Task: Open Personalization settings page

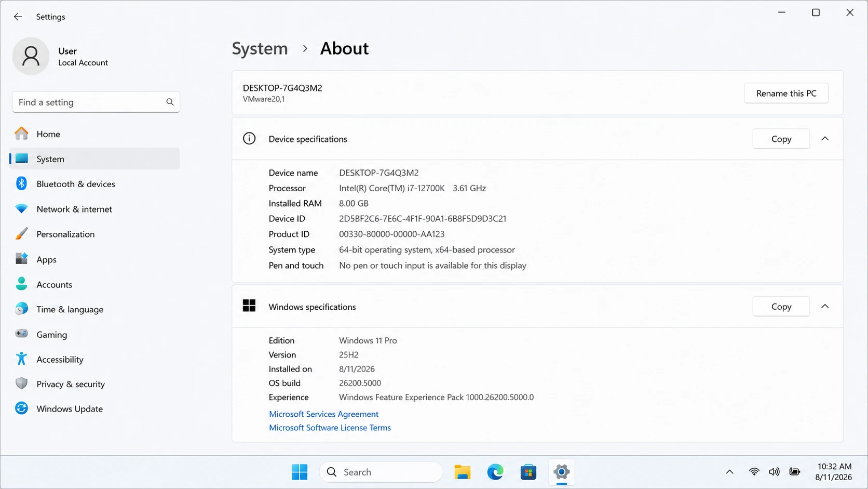Action: point(94,234)
